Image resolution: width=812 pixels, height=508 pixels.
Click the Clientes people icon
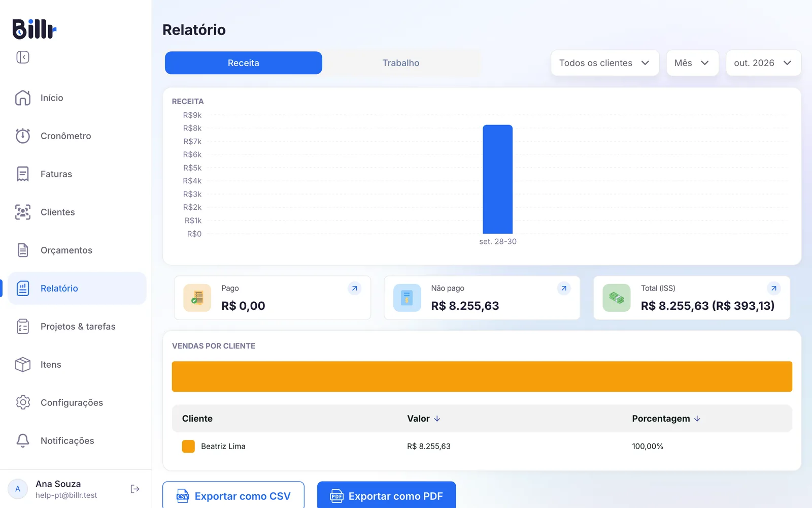pos(23,212)
